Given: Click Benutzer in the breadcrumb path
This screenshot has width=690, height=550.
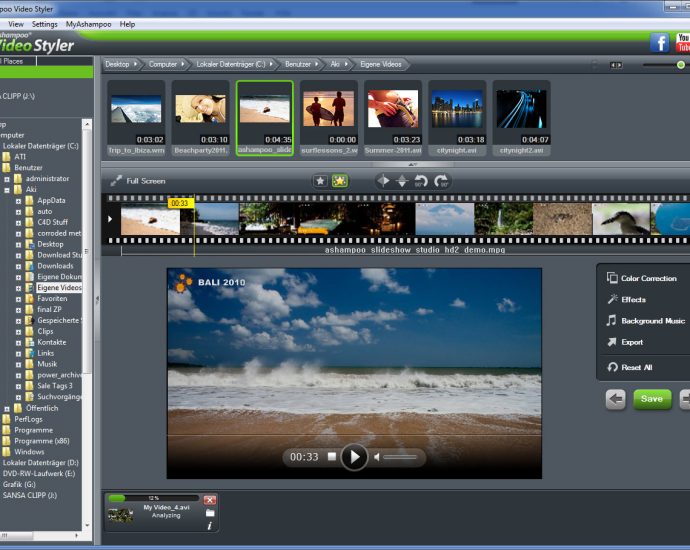Looking at the screenshot, I should pyautogui.click(x=297, y=64).
